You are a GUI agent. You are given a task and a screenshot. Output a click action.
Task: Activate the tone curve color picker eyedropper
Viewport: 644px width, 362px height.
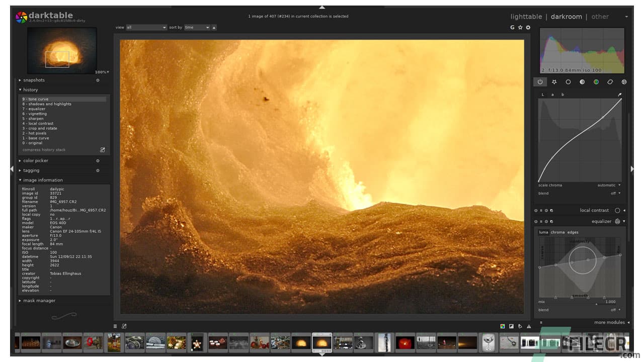click(x=620, y=94)
